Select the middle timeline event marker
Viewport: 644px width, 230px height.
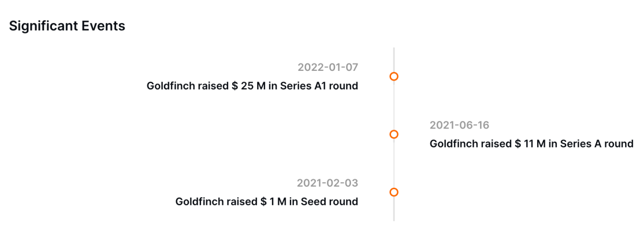[x=394, y=134]
